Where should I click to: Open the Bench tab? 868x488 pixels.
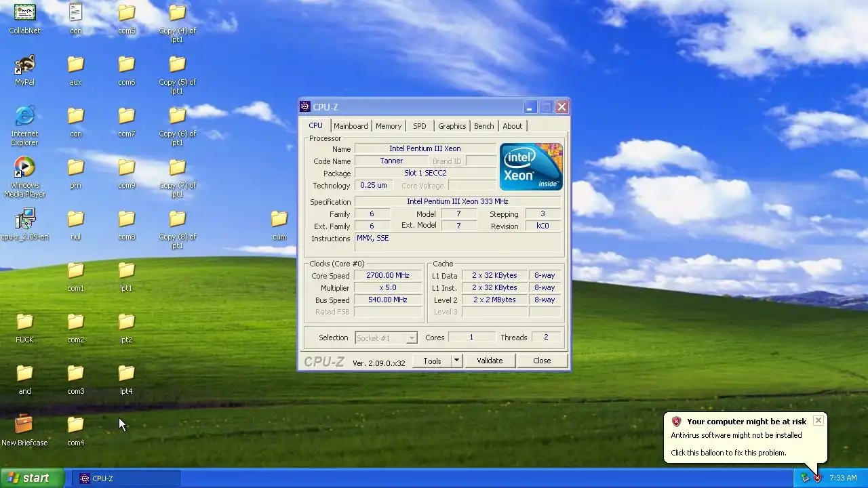tap(484, 126)
